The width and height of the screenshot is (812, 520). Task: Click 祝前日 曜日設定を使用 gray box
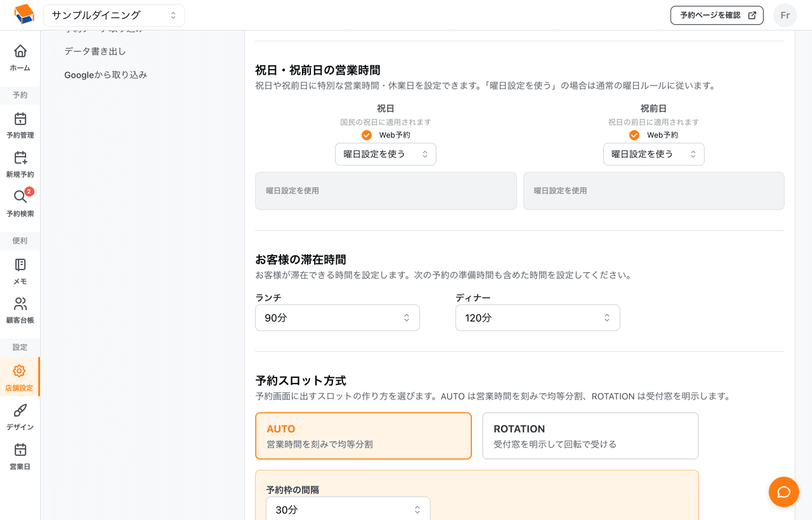(x=654, y=191)
